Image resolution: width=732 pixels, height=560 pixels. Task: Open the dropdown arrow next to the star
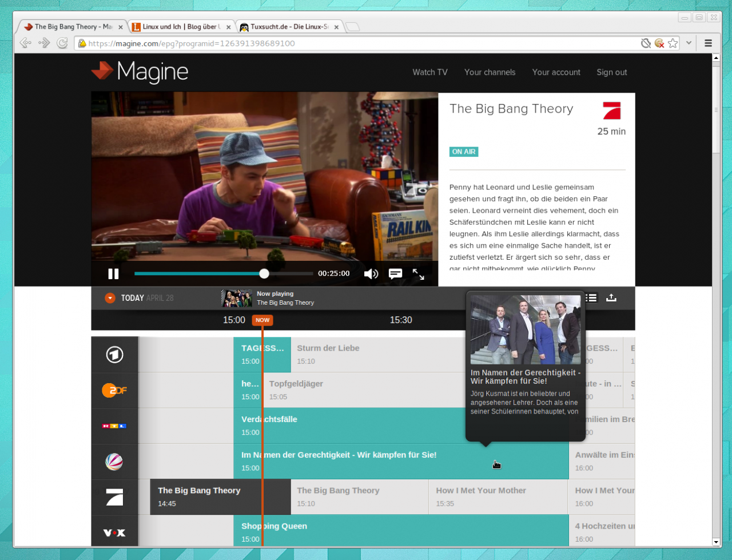tap(689, 43)
